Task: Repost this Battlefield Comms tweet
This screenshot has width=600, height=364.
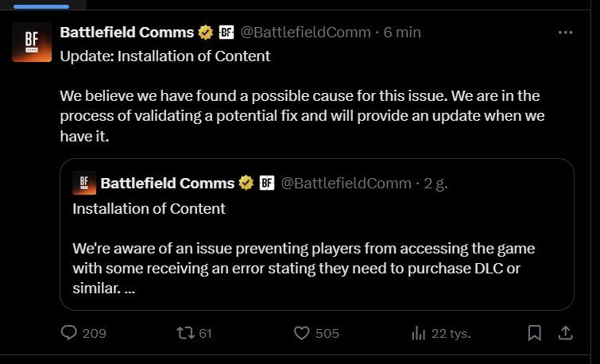Action: pyautogui.click(x=184, y=333)
